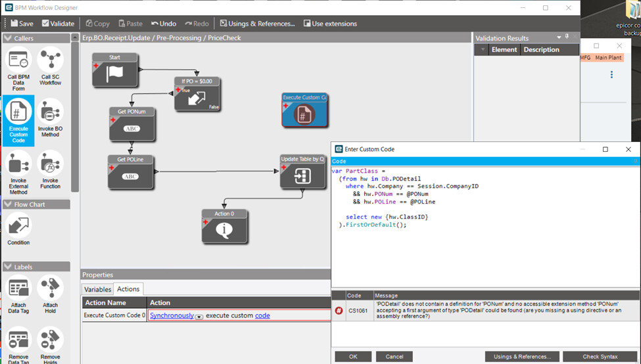Click the CS1061 error code cell

click(358, 311)
